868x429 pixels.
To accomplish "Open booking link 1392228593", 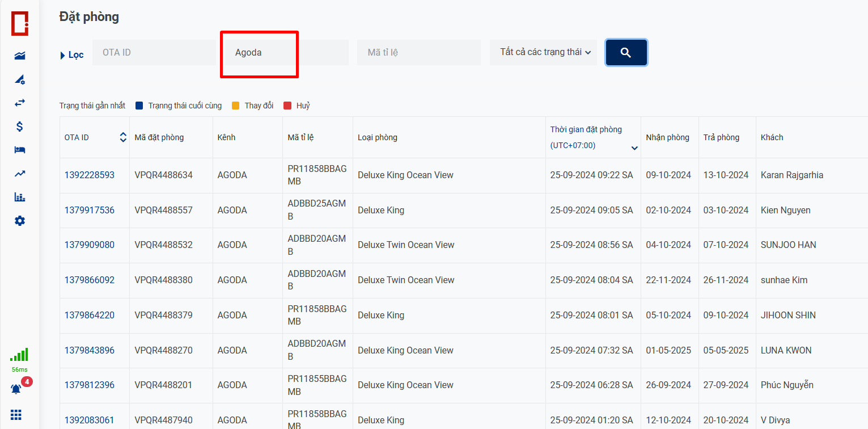I will click(x=89, y=175).
